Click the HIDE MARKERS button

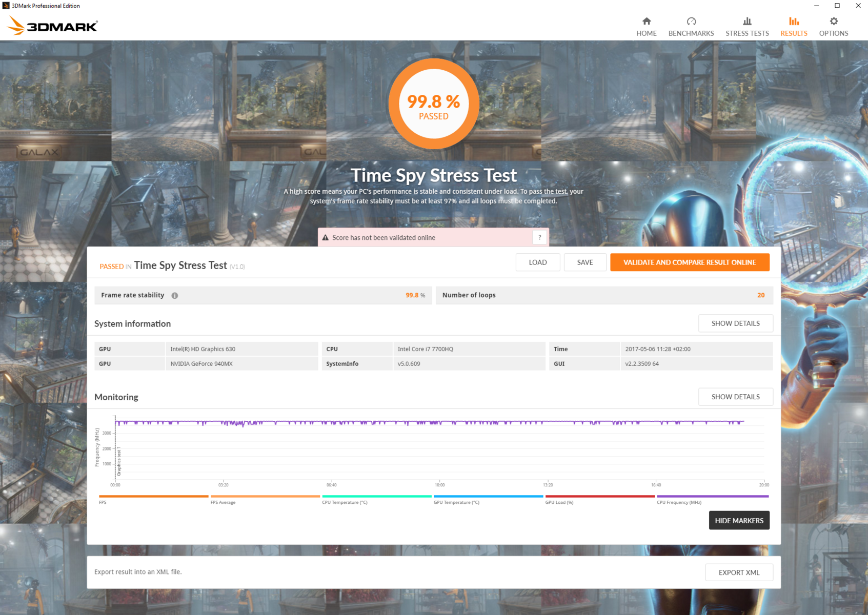click(x=739, y=520)
